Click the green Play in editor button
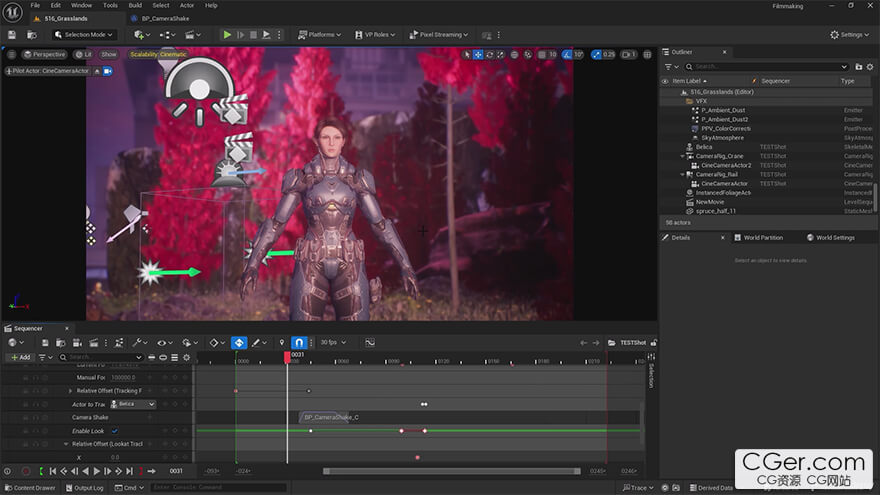 click(227, 35)
